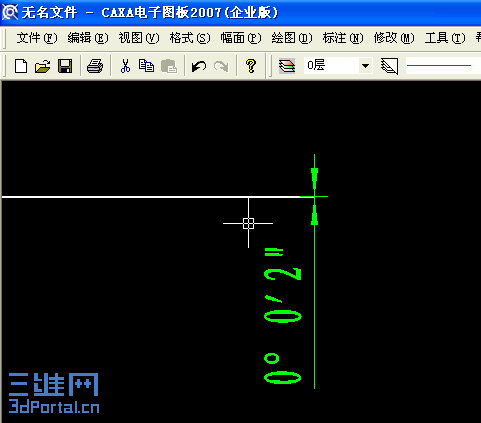Undo last action with the arrow icon
Screen dimensions: 481x423
pyautogui.click(x=199, y=66)
